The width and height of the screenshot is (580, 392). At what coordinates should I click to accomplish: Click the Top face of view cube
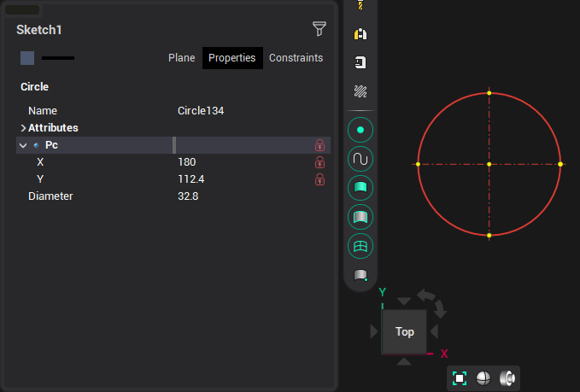click(405, 331)
